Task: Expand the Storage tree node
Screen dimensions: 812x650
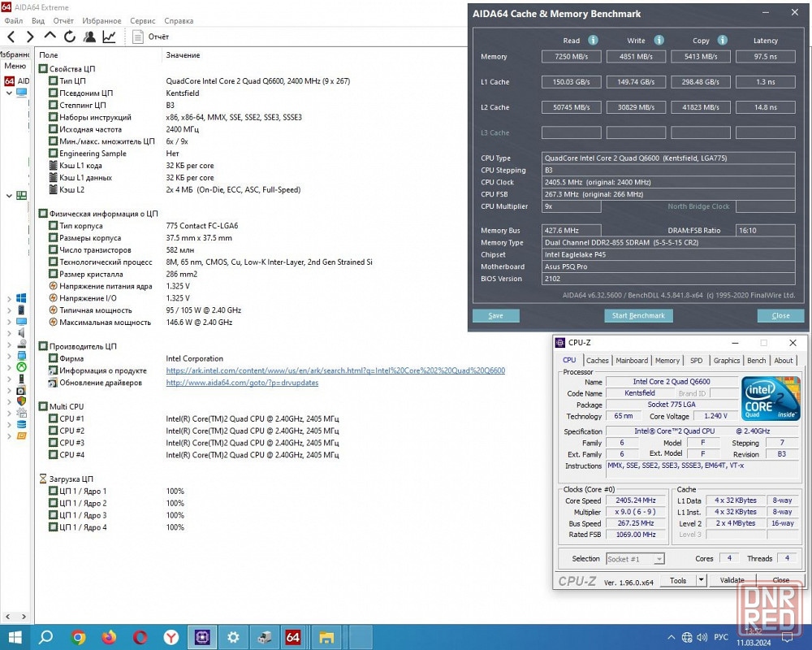Action: tap(9, 344)
